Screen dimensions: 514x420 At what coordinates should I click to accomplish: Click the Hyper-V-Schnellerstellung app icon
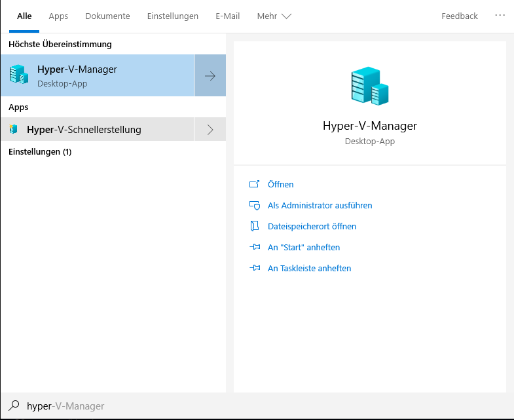click(13, 130)
